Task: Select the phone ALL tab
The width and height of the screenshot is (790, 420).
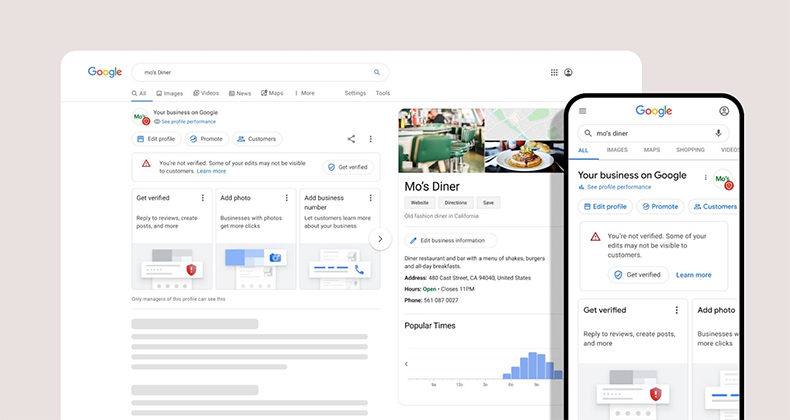Action: coord(583,150)
